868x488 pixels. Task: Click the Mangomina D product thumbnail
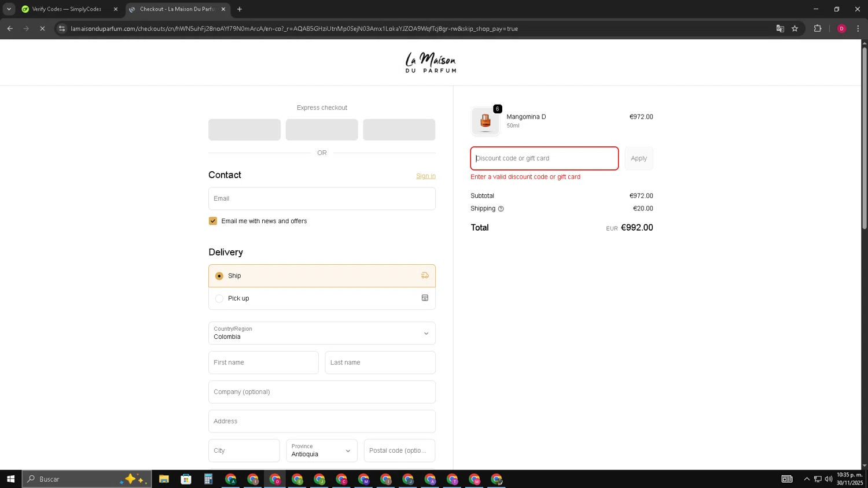[486, 121]
